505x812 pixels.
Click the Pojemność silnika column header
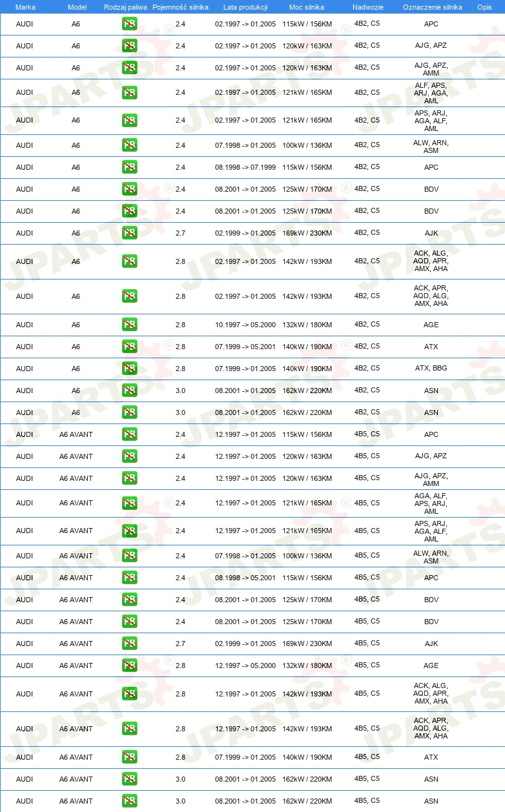[x=180, y=7]
